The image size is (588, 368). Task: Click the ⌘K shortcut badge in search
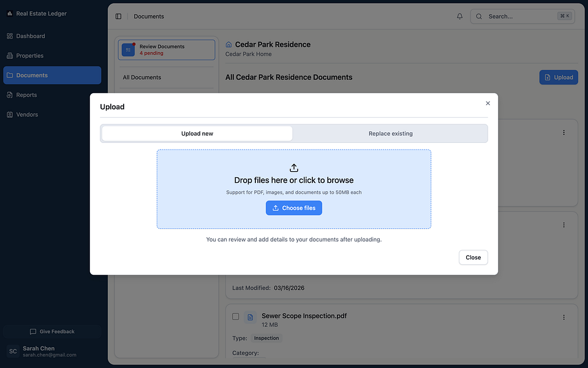pyautogui.click(x=565, y=16)
